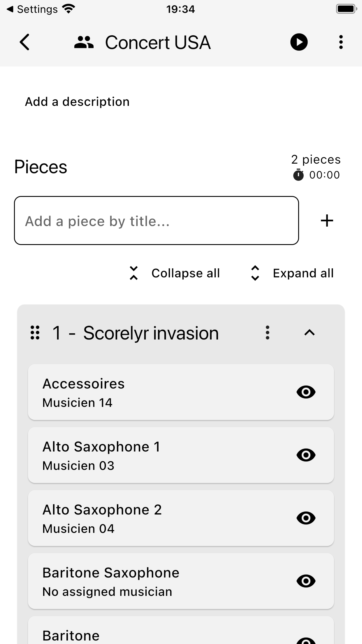The image size is (362, 644).
Task: Open the Concert USA options menu
Action: [x=341, y=42]
